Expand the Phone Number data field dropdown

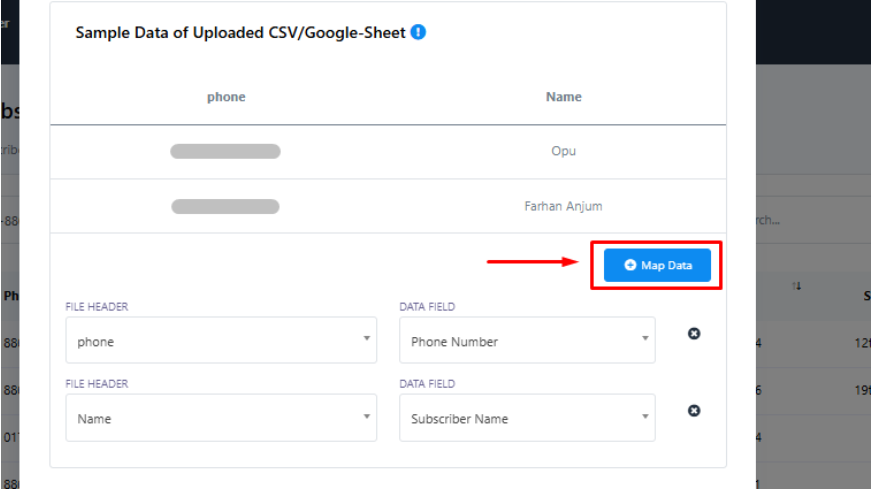click(x=527, y=341)
